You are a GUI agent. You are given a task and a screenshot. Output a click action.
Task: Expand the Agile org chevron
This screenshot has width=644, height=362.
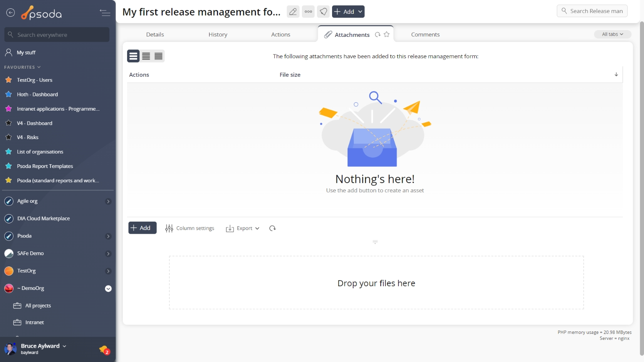pyautogui.click(x=108, y=202)
